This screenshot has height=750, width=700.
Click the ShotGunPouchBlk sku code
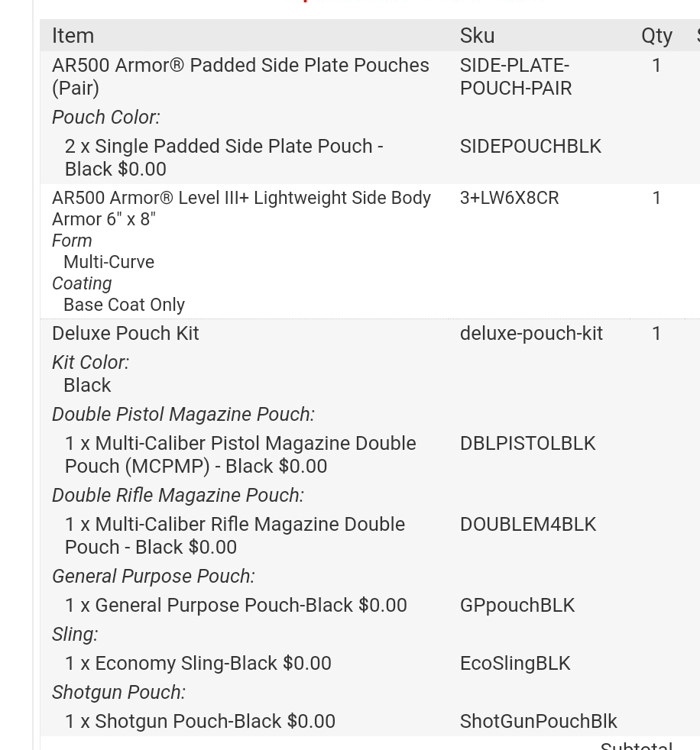tap(538, 722)
